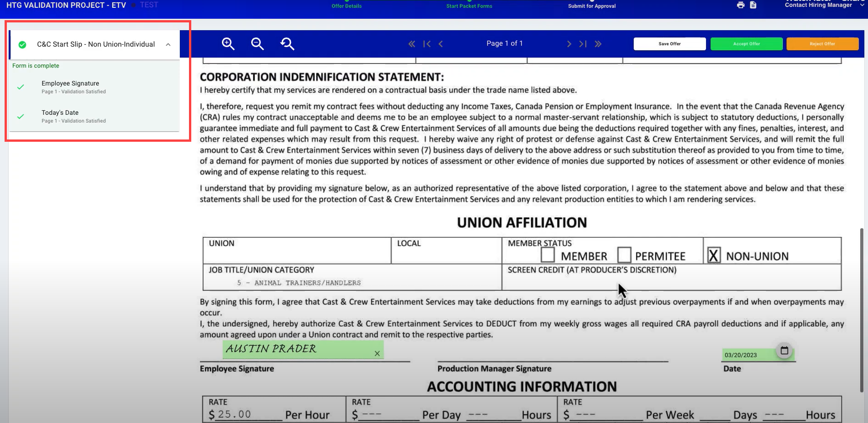Clear the Austin Prader signature with X

tap(377, 353)
